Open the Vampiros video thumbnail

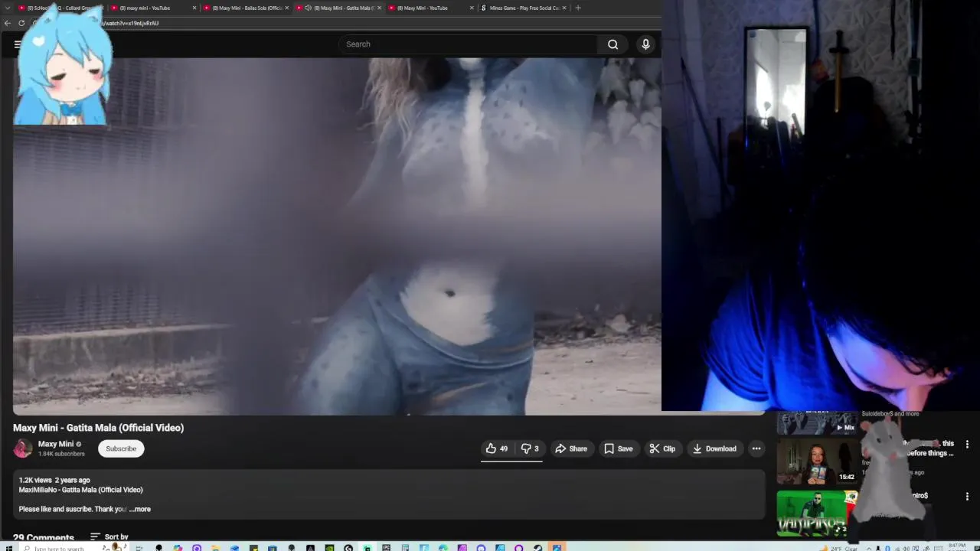point(817,514)
